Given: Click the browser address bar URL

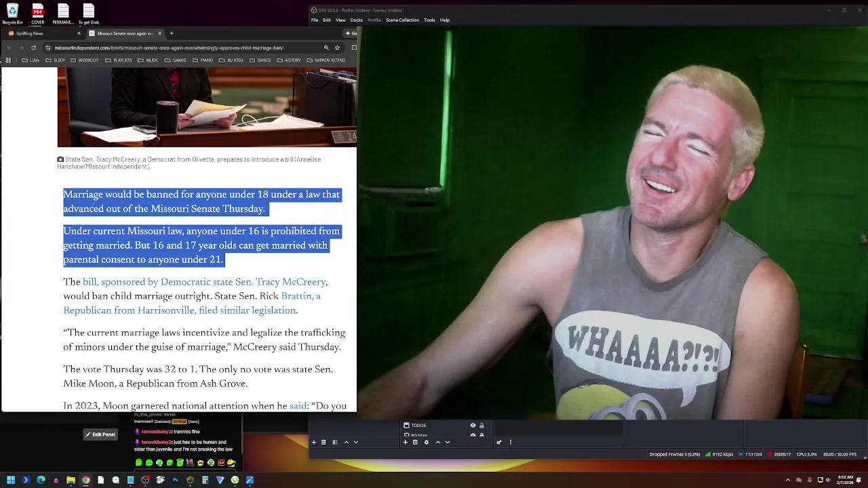Looking at the screenshot, I should tap(169, 47).
